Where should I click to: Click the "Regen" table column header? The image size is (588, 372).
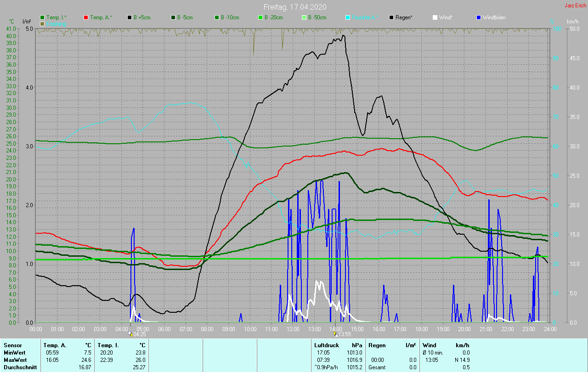point(377,345)
